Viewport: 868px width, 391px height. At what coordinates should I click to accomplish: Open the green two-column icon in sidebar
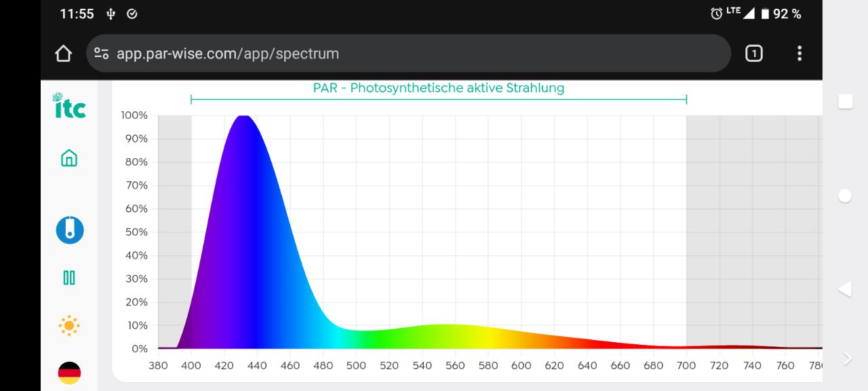[x=69, y=278]
